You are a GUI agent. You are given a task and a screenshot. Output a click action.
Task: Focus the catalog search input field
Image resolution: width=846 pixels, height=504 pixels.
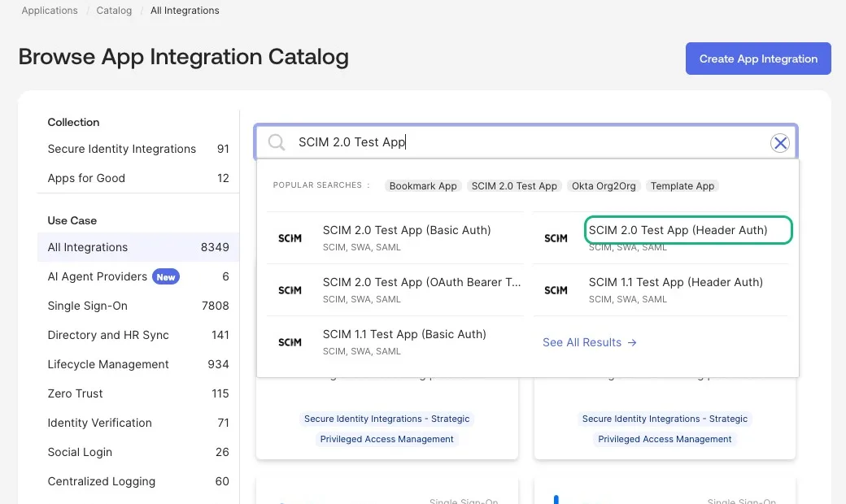coord(526,142)
